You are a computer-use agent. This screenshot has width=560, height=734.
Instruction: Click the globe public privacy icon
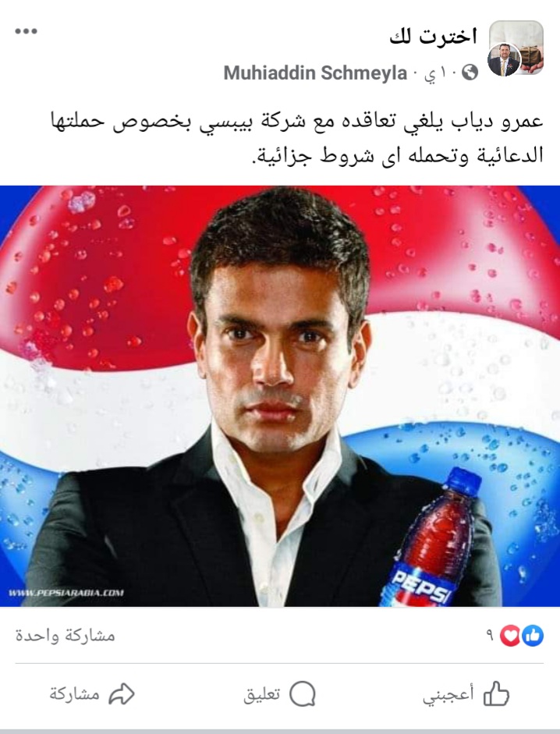pyautogui.click(x=470, y=73)
